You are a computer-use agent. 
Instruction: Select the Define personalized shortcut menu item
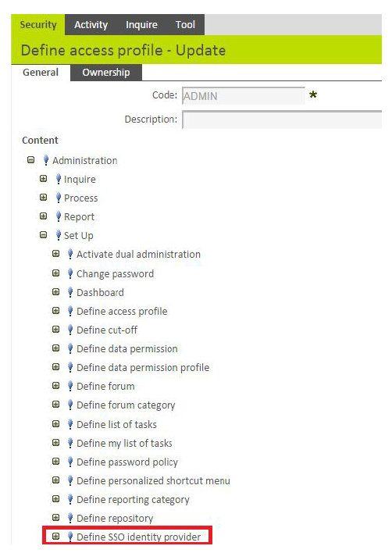point(153,480)
